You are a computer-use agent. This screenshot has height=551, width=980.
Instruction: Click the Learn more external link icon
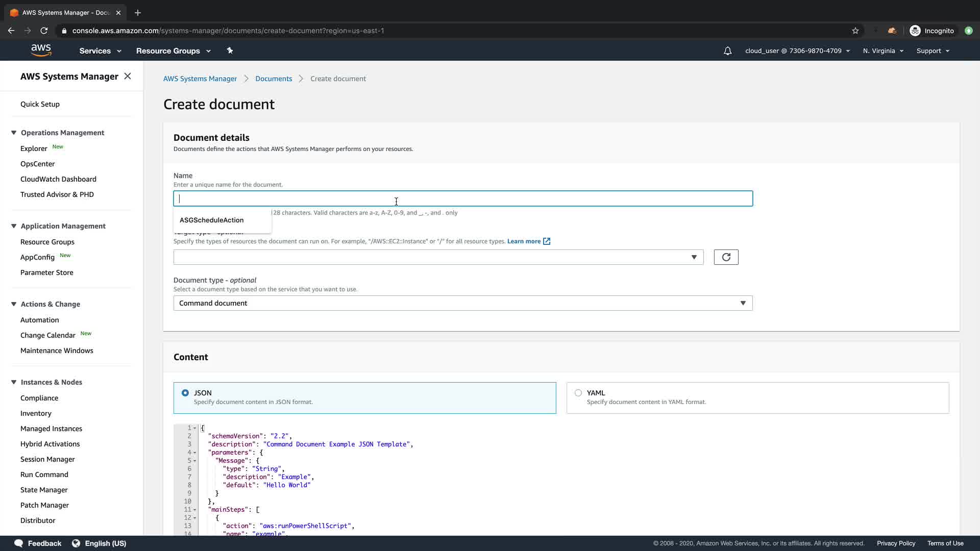pyautogui.click(x=547, y=241)
